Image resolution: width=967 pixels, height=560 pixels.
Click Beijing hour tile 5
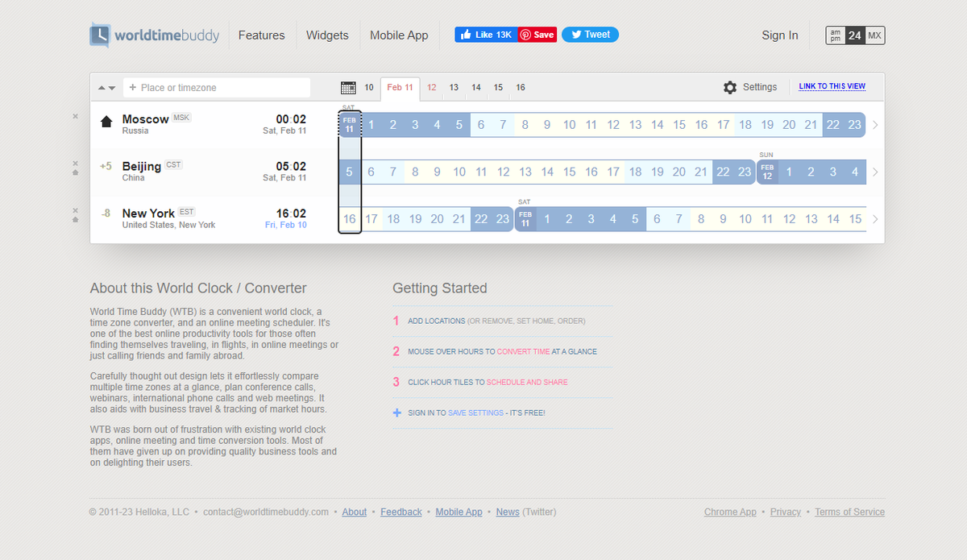click(x=349, y=172)
